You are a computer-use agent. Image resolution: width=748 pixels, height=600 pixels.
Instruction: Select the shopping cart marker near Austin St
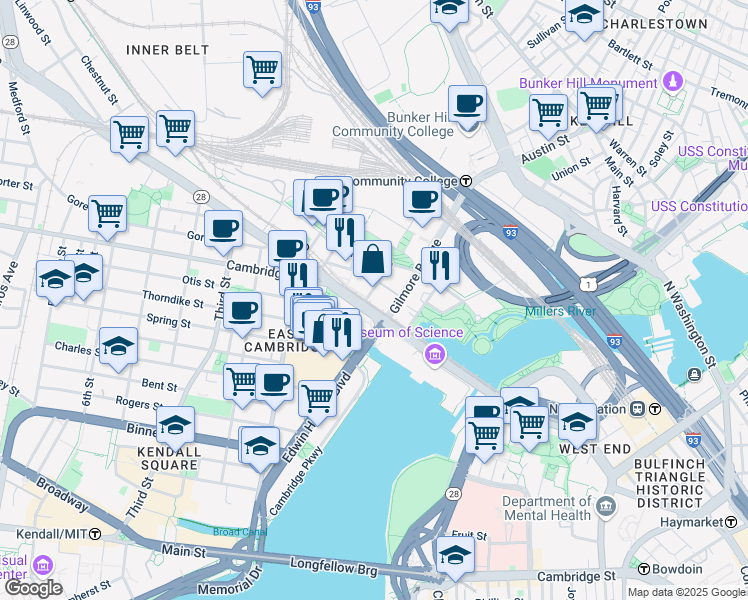[x=549, y=116]
